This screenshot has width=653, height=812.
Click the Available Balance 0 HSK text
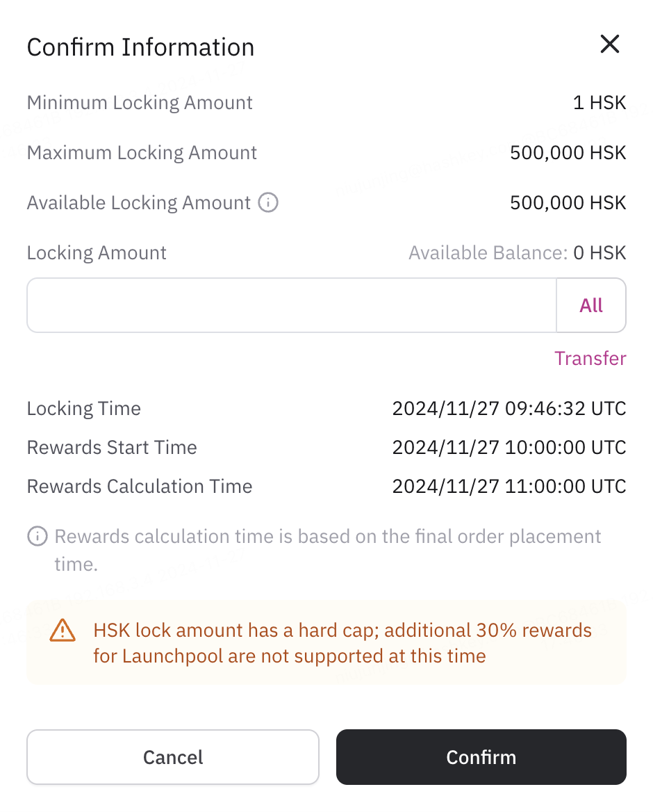[518, 253]
